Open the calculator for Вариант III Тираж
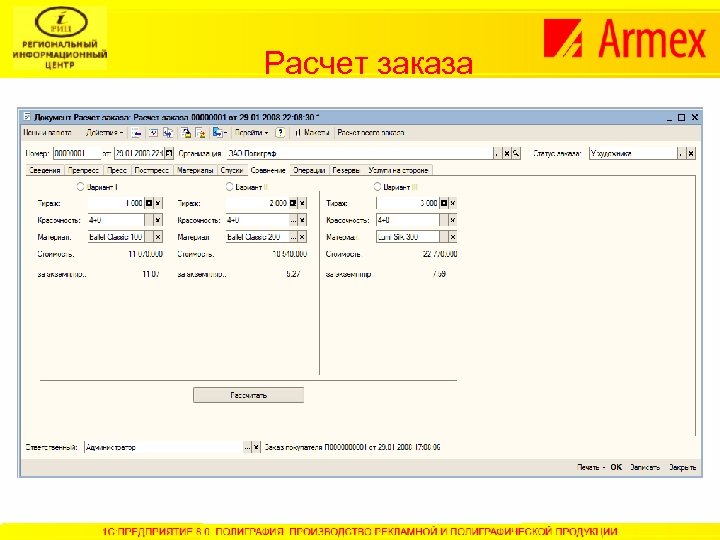The image size is (720, 540). coord(444,203)
